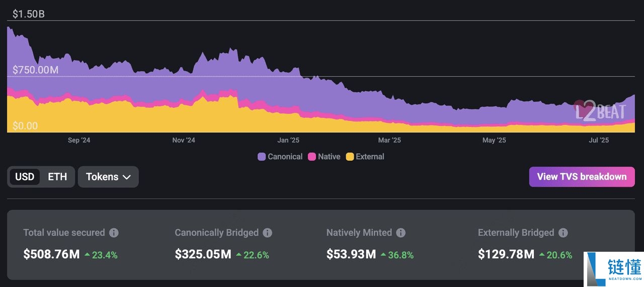Screen dimensions: 644x287
Task: Click info icon next to Externally Bridged
Action: (x=563, y=233)
